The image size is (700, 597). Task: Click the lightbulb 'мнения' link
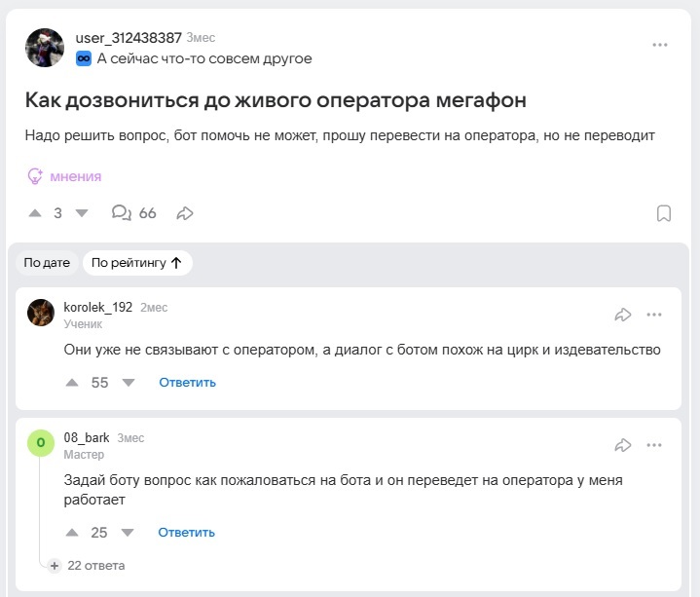click(x=64, y=176)
